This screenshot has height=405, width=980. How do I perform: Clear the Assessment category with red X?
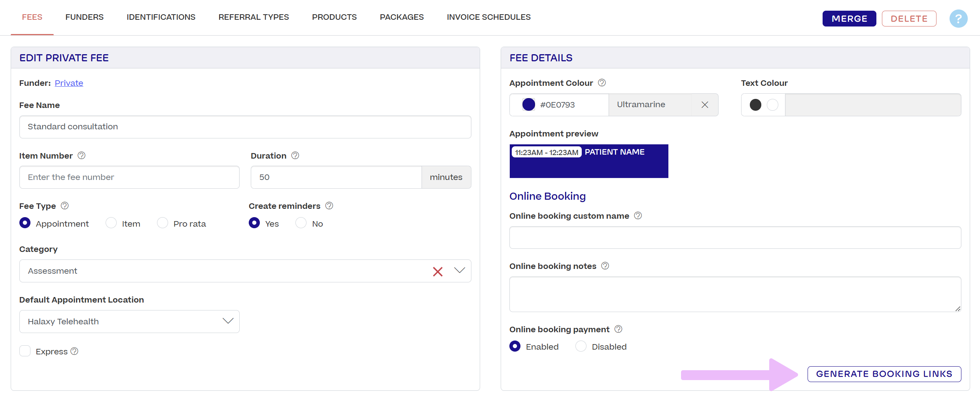(x=437, y=271)
